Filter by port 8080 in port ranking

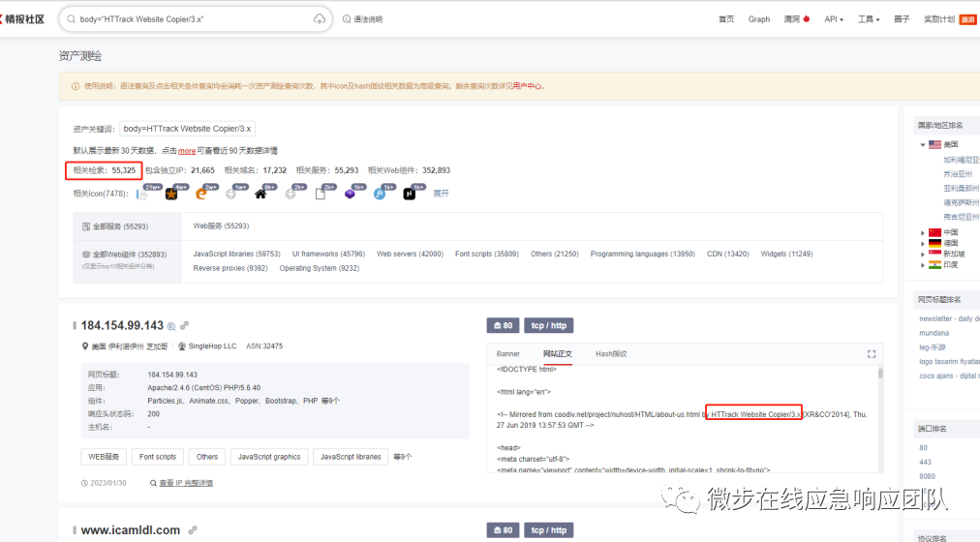[x=928, y=477]
